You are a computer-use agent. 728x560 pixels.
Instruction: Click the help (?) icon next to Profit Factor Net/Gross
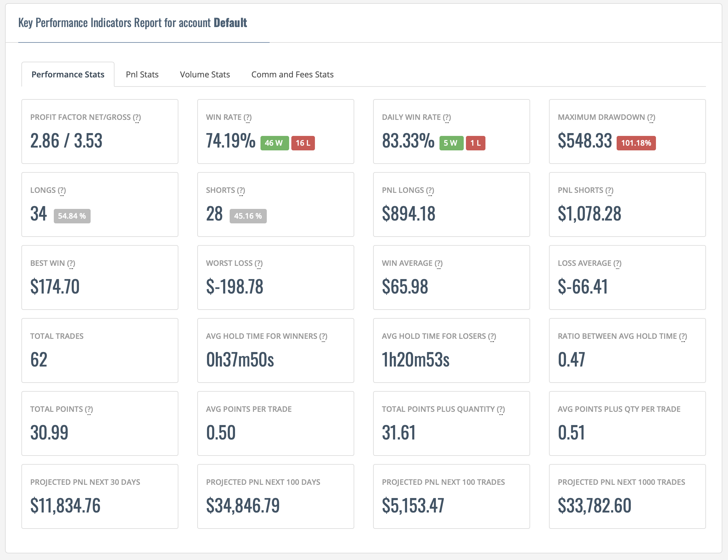tap(137, 117)
